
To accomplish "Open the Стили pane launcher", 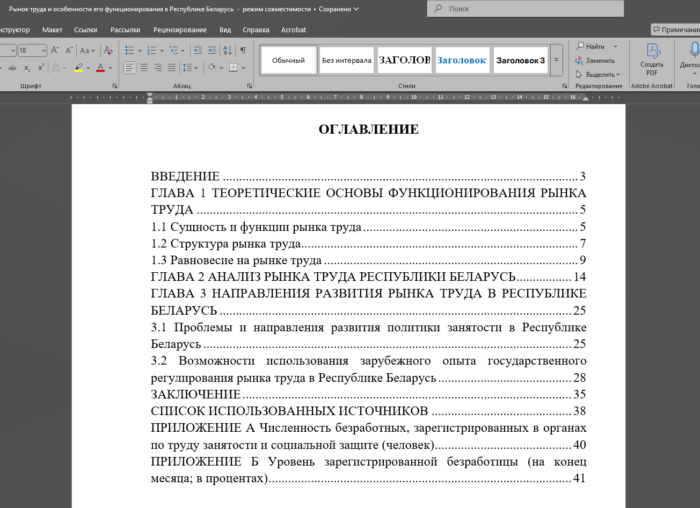I will click(564, 86).
